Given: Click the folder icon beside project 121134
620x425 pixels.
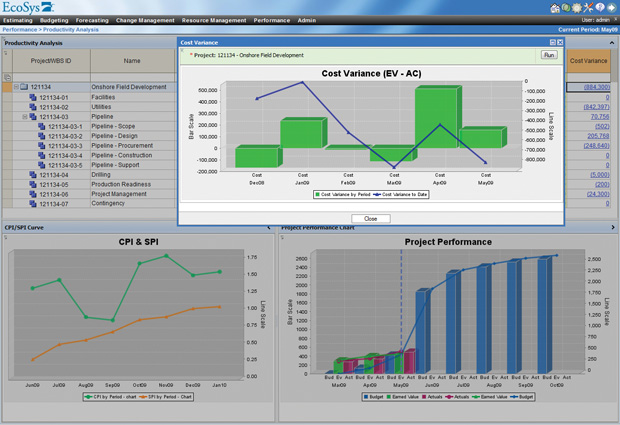Looking at the screenshot, I should [x=23, y=88].
